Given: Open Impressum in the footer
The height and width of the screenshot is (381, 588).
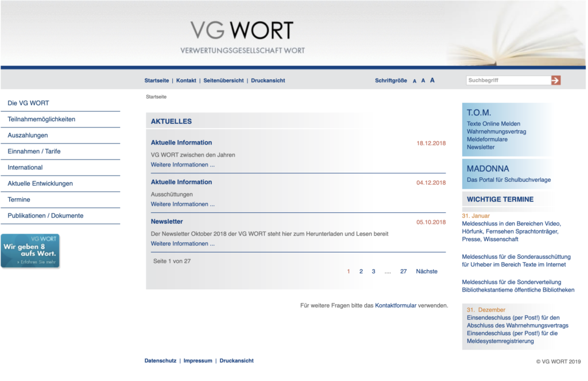Looking at the screenshot, I should click(x=198, y=361).
